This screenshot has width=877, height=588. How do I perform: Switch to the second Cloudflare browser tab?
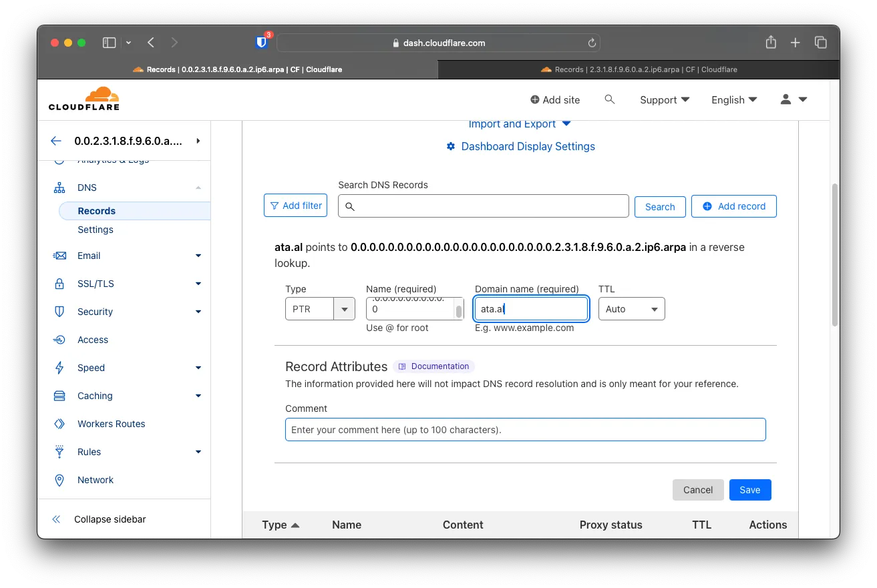coord(639,69)
